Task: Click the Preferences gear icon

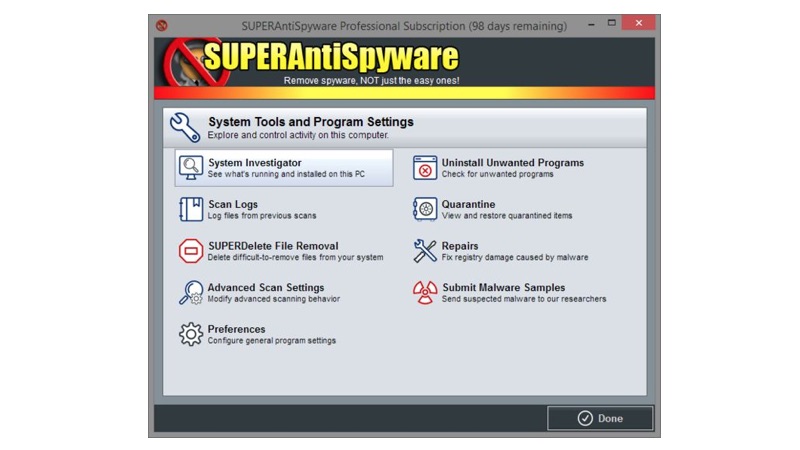Action: point(191,334)
